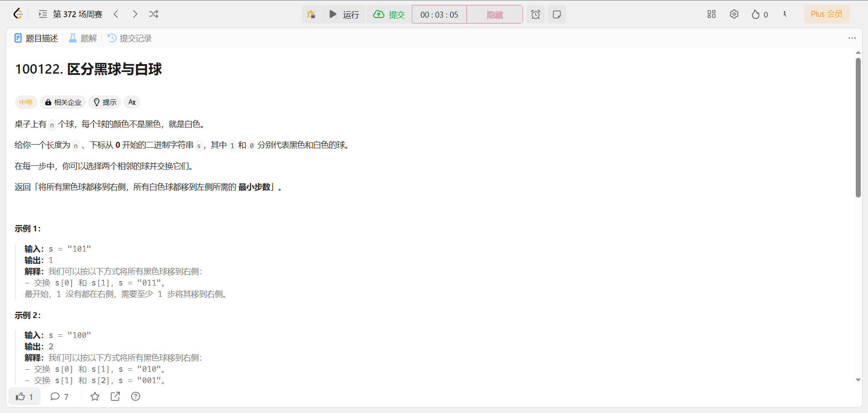Screen dimensions: 868x413
Task: Toggle the language translation Ax icon
Action: [x=132, y=102]
